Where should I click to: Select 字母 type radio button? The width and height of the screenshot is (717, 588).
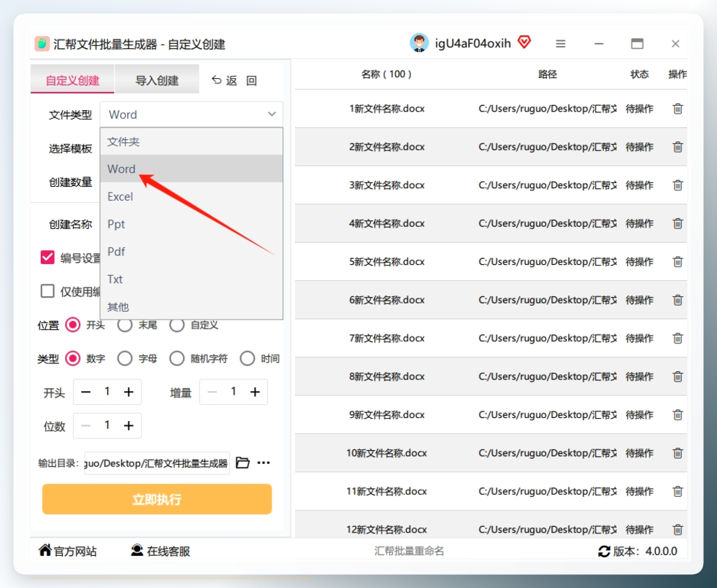[x=125, y=359]
